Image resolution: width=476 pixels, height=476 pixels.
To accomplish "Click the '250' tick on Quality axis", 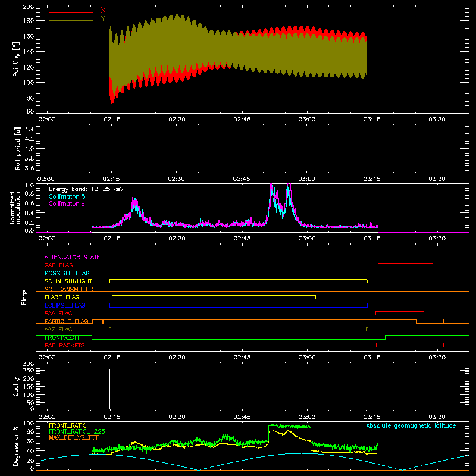I will [29, 370].
